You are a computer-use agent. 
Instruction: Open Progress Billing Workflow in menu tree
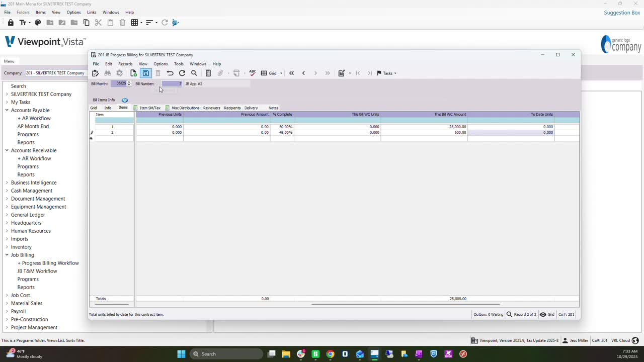tap(48, 263)
